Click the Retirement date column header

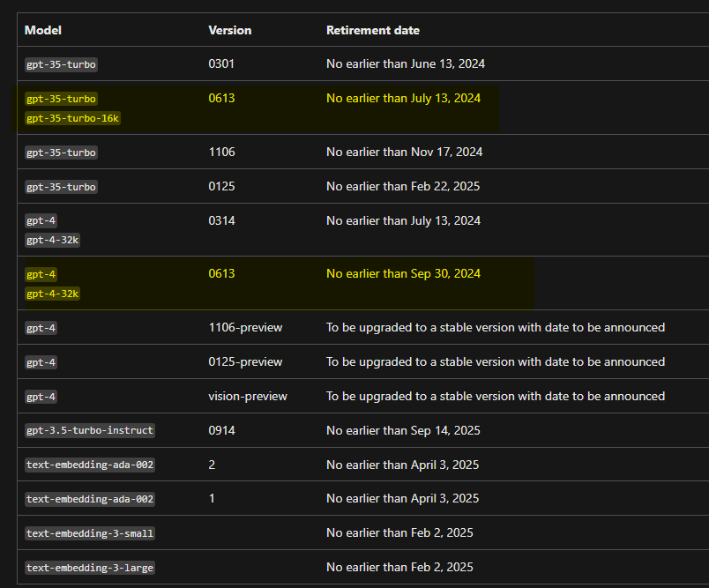373,30
